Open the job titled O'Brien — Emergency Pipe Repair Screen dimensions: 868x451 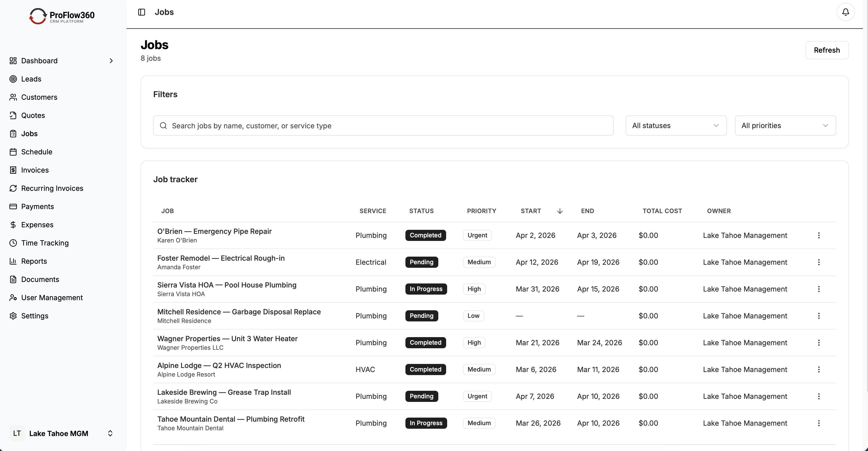(214, 231)
